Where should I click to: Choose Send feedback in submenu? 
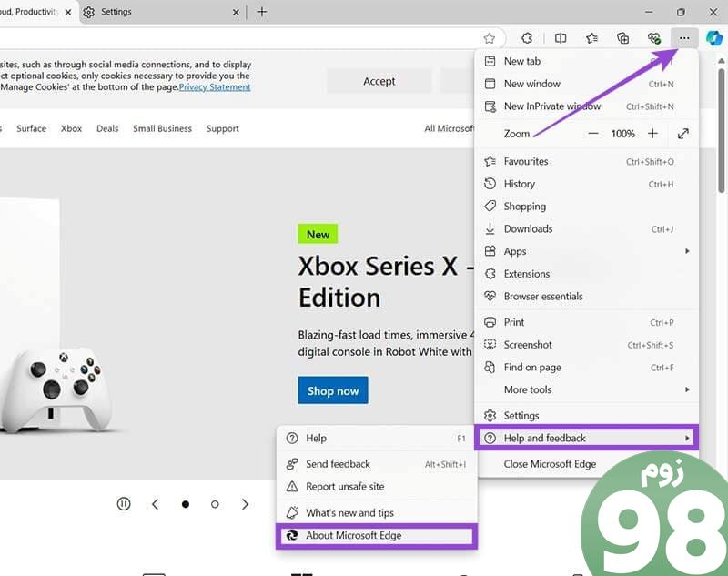tap(377, 464)
